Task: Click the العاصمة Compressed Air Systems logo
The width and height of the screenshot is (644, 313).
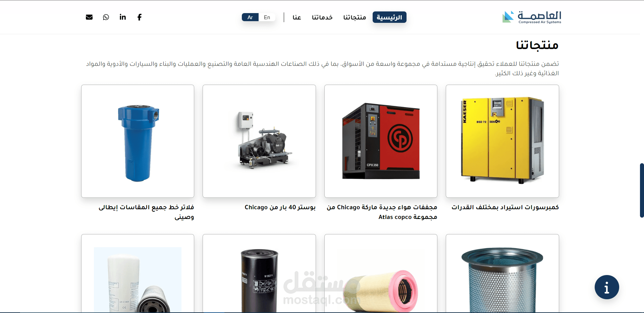Action: tap(532, 17)
